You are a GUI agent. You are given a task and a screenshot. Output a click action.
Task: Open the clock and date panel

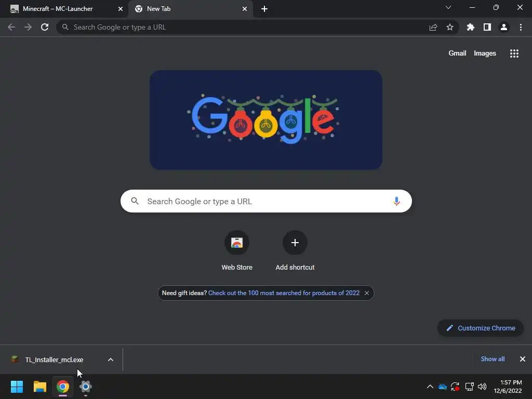(508, 387)
